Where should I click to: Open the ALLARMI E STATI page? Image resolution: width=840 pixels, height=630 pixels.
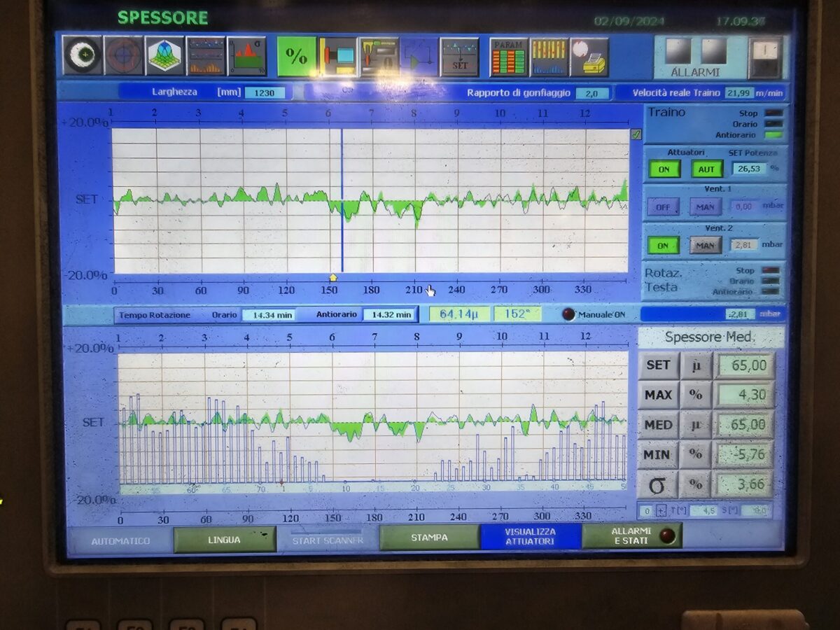[631, 536]
